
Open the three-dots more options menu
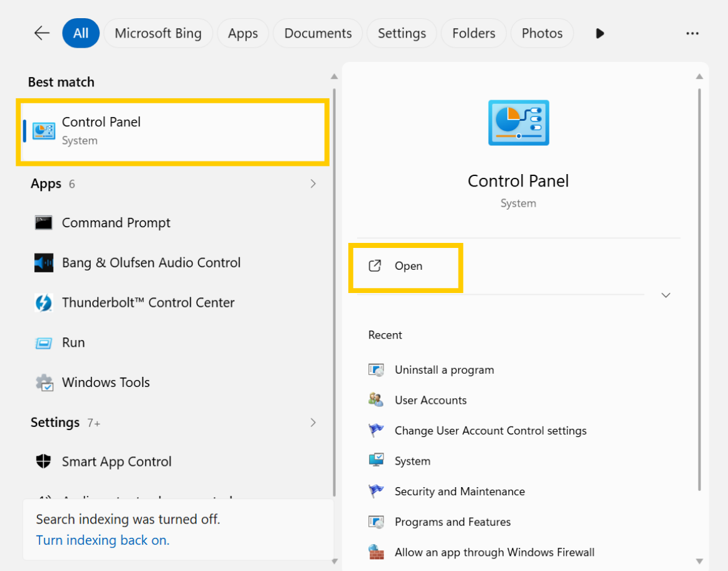click(x=692, y=33)
